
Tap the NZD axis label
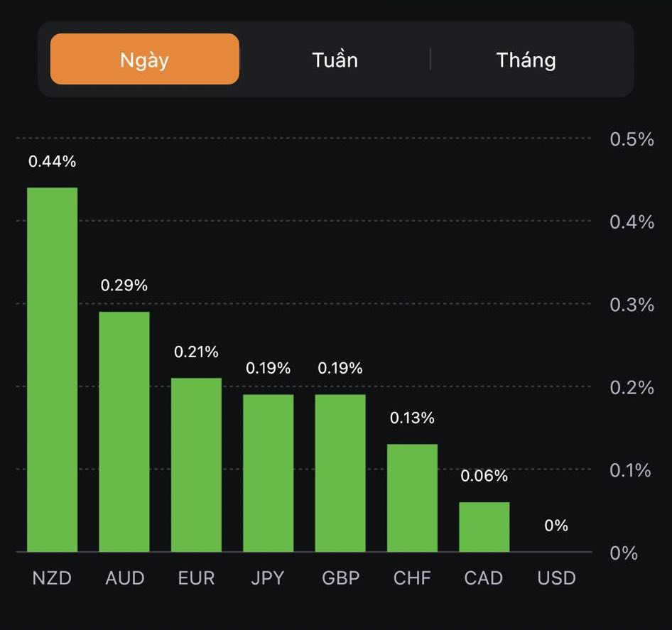[52, 578]
